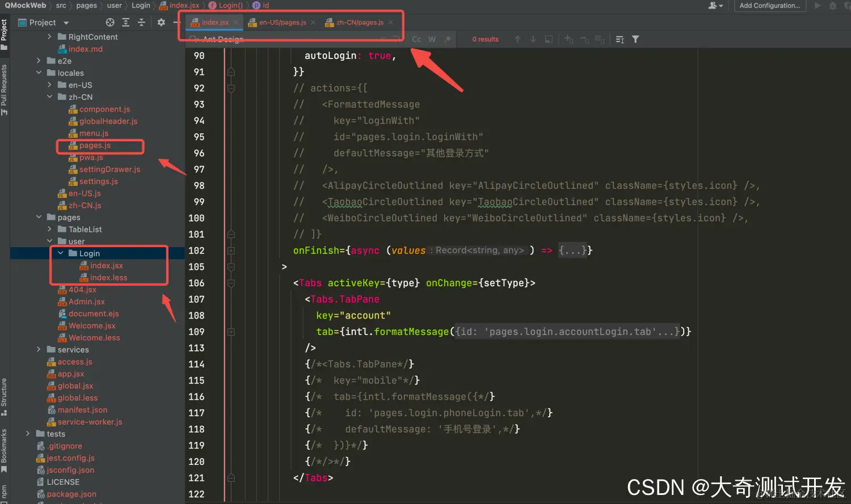Unfold the collapsed block at line 102
The image size is (851, 504).
click(231, 251)
